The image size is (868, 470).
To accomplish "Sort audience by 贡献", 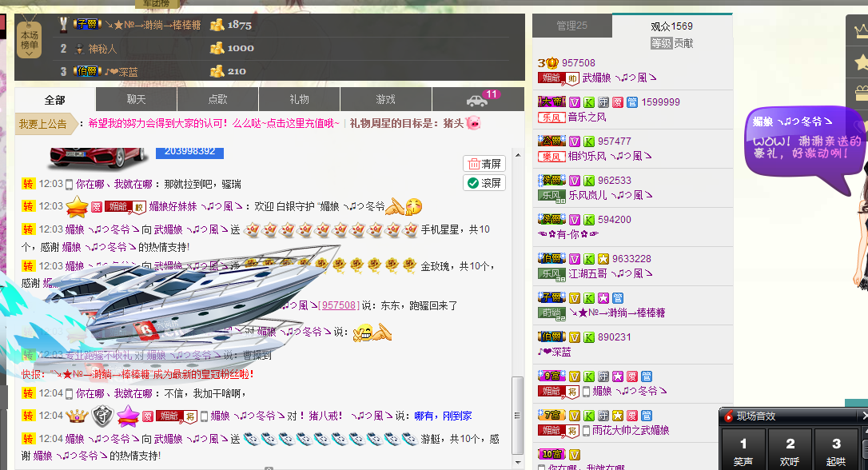I will point(683,43).
